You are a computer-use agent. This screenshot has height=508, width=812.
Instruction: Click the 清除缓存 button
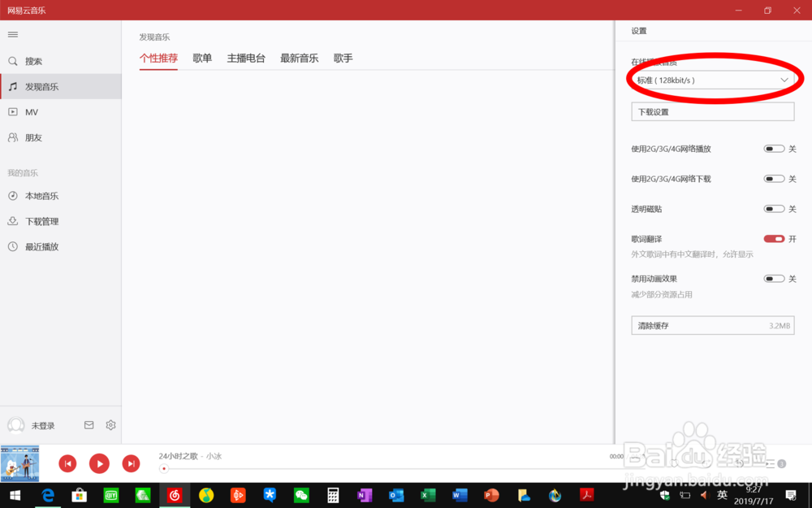click(713, 326)
